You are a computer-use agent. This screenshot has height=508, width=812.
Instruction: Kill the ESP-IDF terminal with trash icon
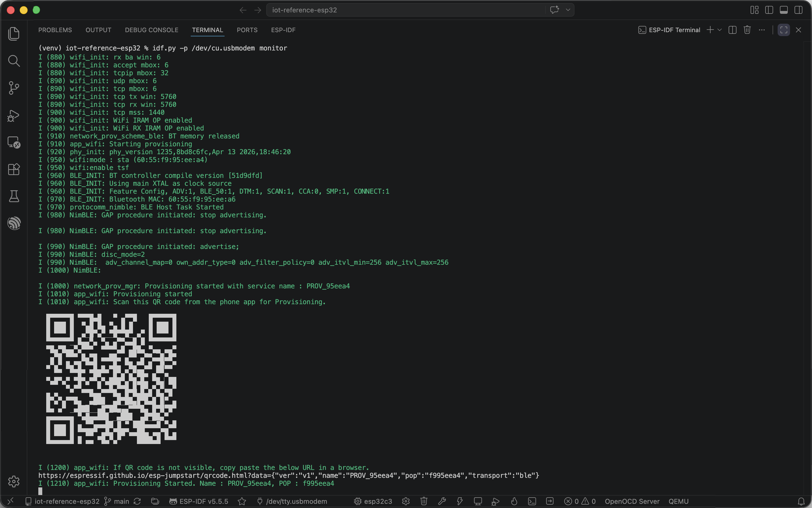(747, 30)
